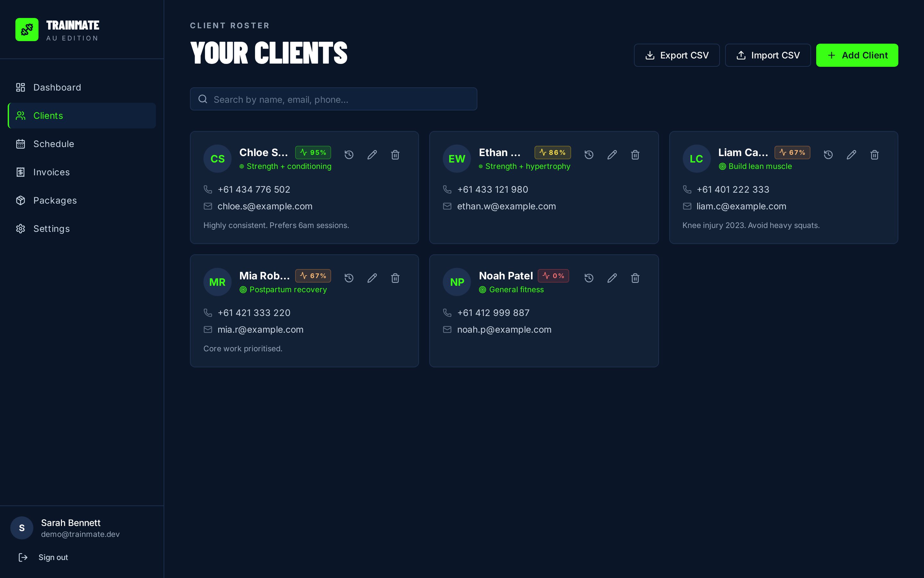Open session history for Mia Rob. card

point(349,278)
